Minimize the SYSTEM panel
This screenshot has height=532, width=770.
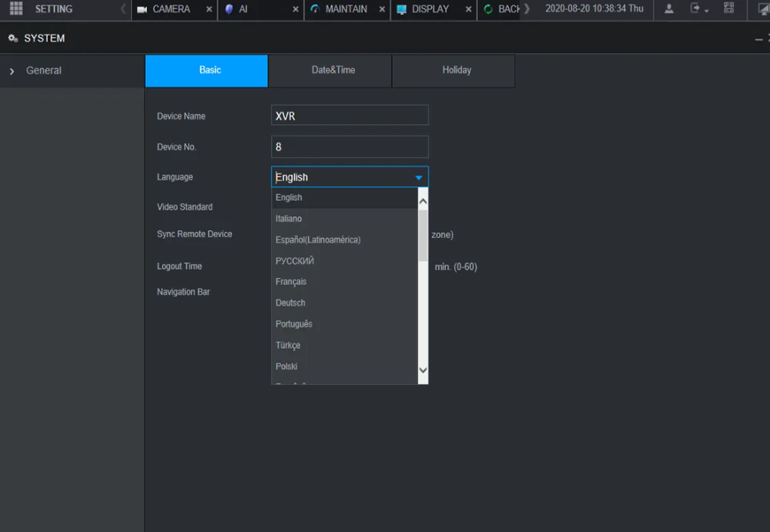[758, 38]
